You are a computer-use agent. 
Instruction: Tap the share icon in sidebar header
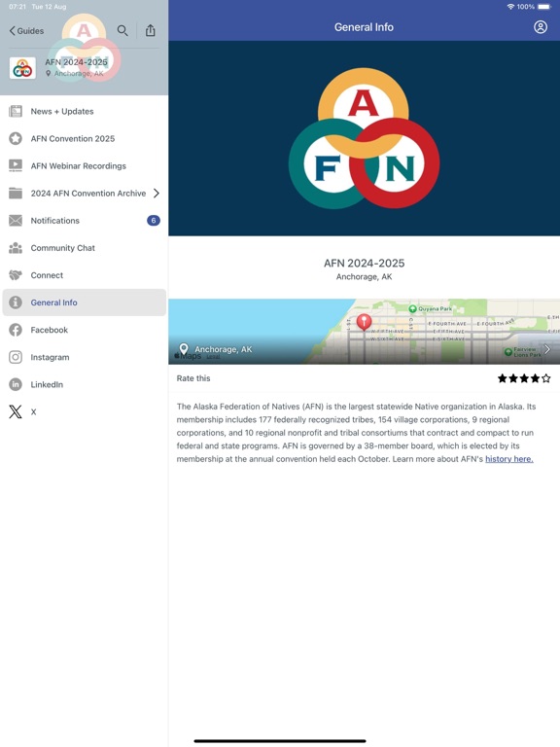coord(151,30)
